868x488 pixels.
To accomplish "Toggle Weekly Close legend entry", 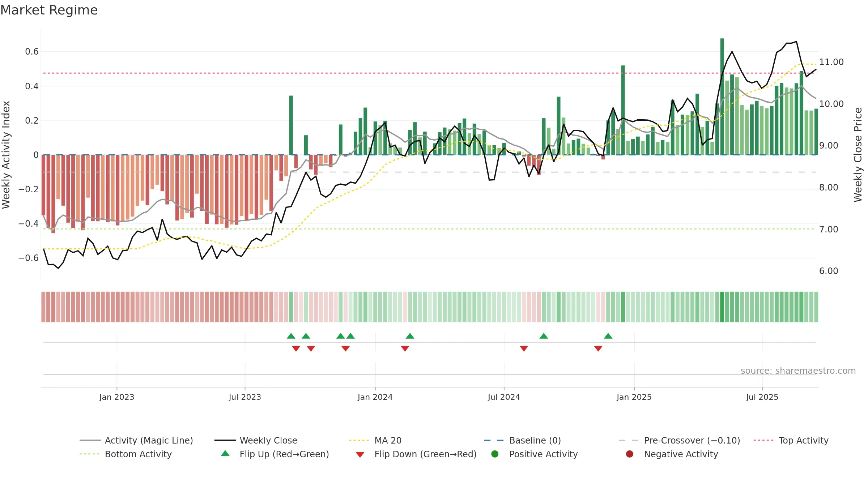I will 256,440.
